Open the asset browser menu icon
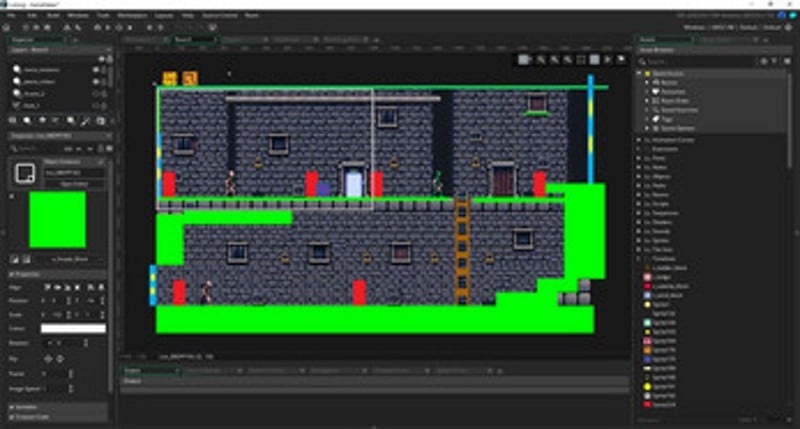 pyautogui.click(x=786, y=61)
